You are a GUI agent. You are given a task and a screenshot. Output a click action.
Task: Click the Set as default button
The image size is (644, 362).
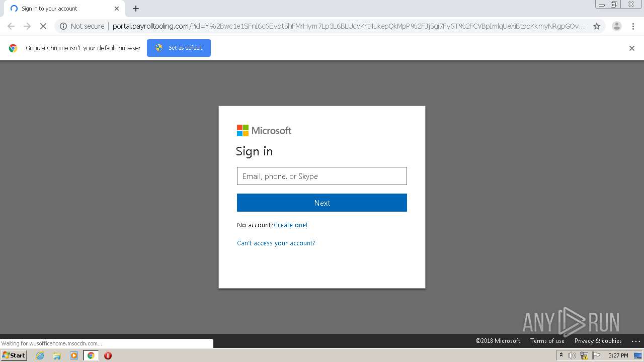pyautogui.click(x=179, y=48)
